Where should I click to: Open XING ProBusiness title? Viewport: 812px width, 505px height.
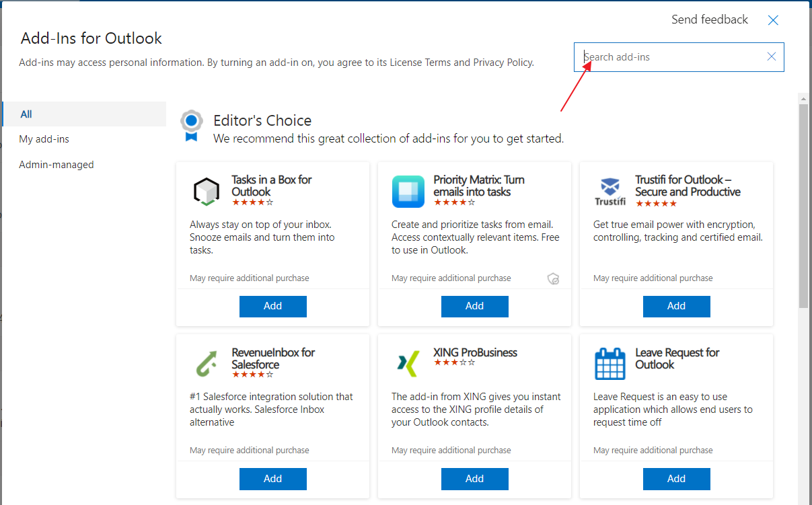476,352
